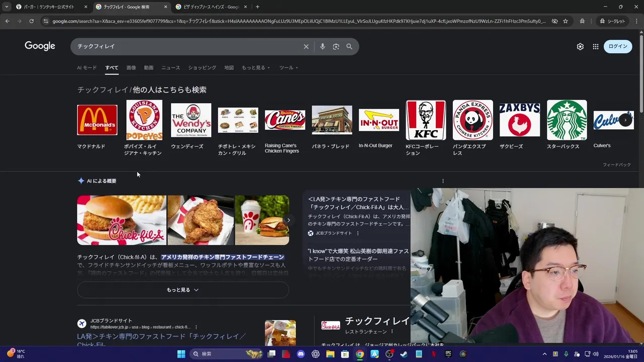Switch to 画像 search tab
The width and height of the screenshot is (644, 362).
click(x=131, y=67)
